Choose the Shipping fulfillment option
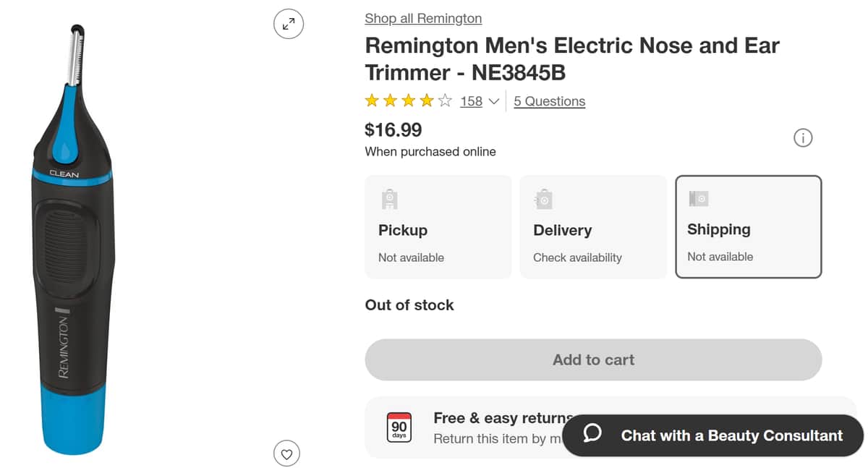 click(x=748, y=226)
